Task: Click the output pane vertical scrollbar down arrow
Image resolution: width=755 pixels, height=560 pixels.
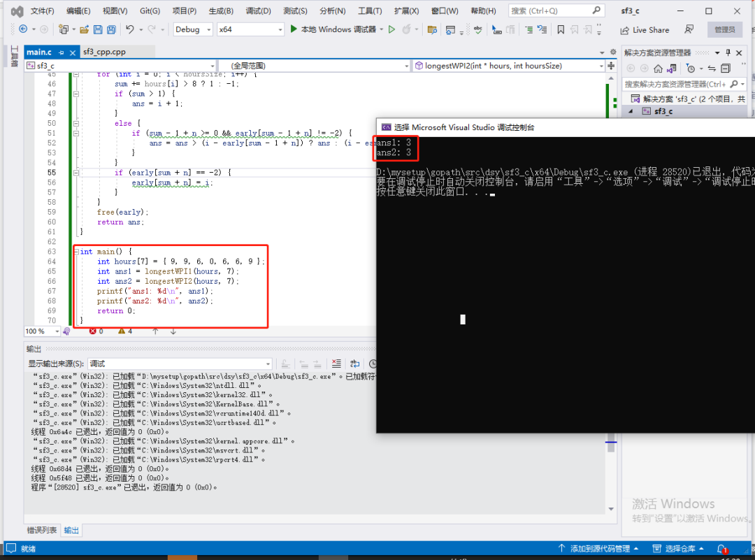Action: [x=611, y=509]
